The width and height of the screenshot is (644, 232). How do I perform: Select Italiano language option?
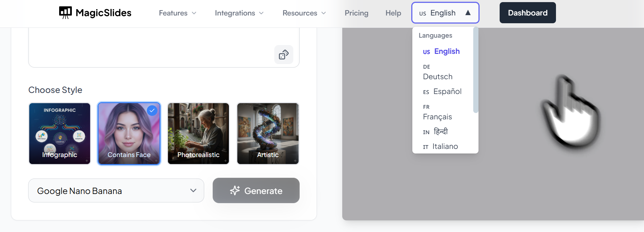point(445,146)
